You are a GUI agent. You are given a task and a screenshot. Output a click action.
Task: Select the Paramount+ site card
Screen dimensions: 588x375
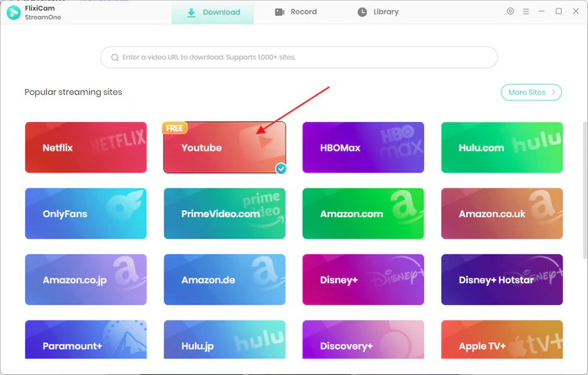(x=86, y=340)
